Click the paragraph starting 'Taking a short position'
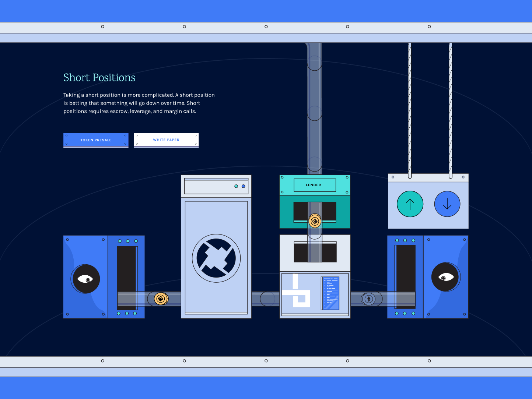 click(139, 103)
